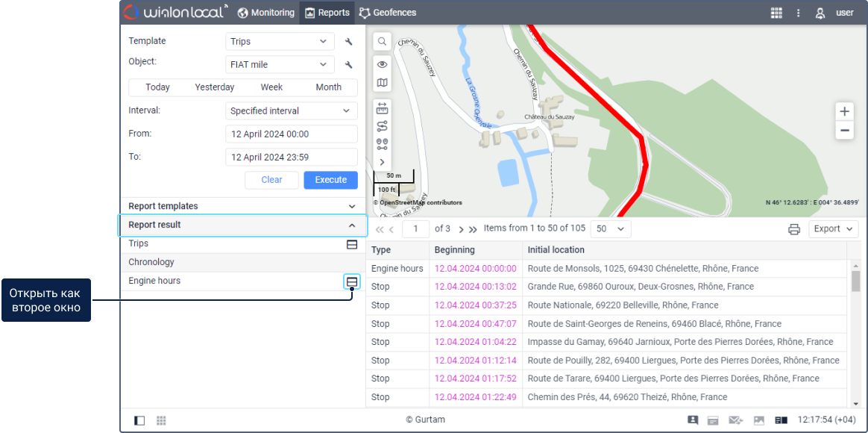Collapse the Report result section

pos(243,225)
